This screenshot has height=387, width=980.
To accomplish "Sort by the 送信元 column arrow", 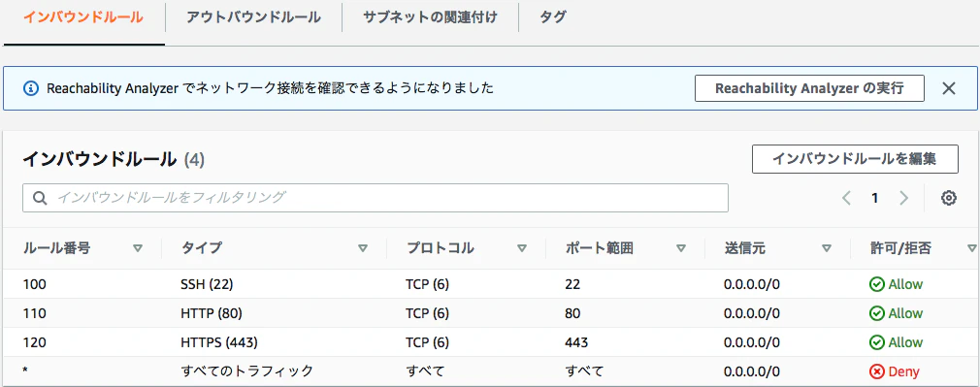I will coord(827,249).
